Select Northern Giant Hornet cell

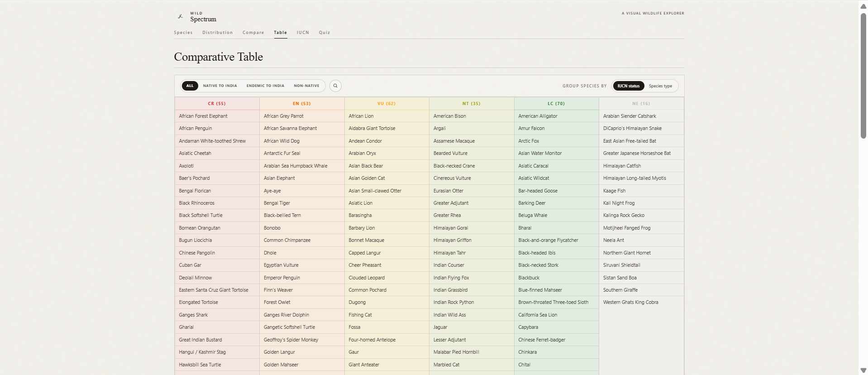(641, 253)
